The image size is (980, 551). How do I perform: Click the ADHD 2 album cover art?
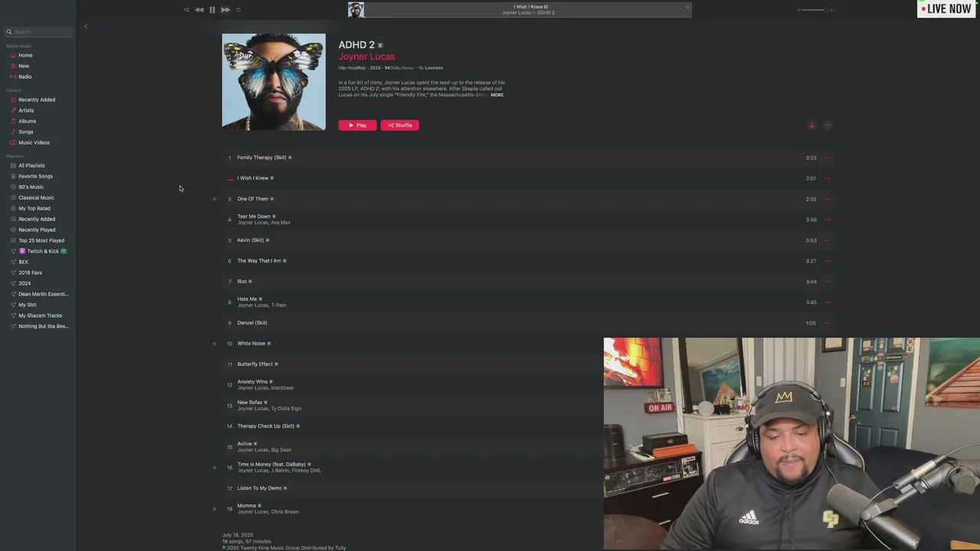(x=273, y=82)
